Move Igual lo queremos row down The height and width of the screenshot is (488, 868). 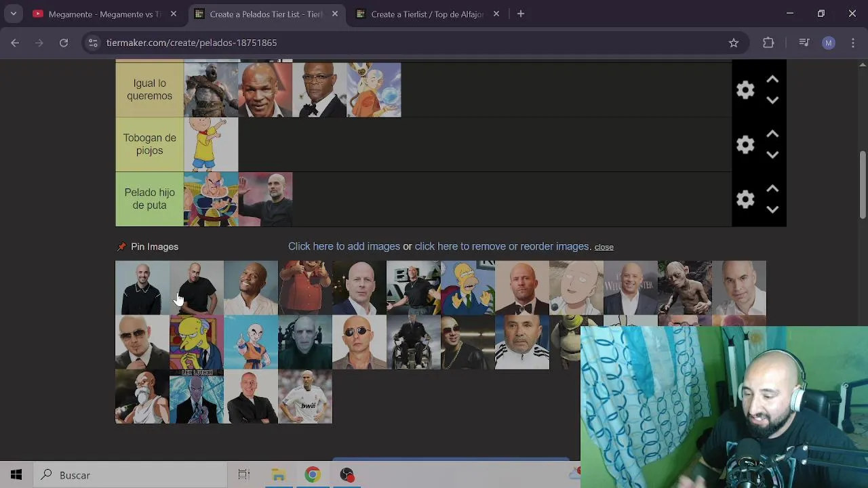772,100
